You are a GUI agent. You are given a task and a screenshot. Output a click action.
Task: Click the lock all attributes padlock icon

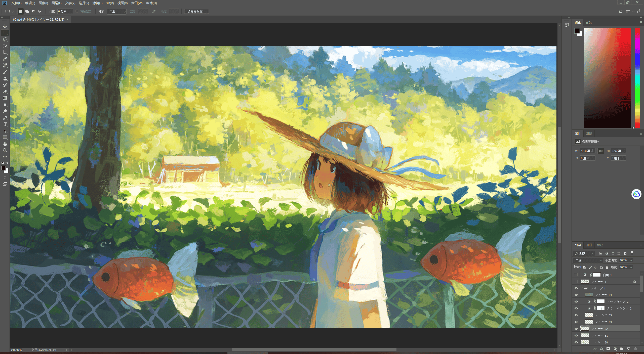607,267
